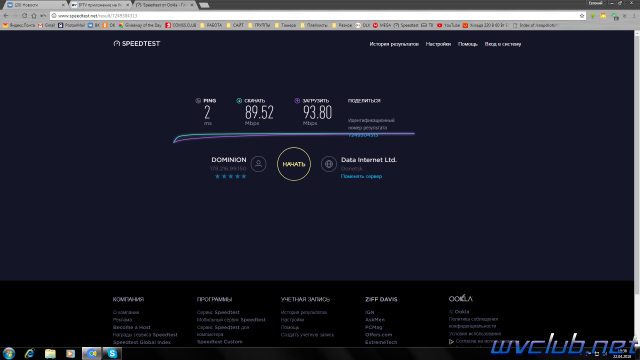Open the ProtonMail bookmark

pos(71,25)
